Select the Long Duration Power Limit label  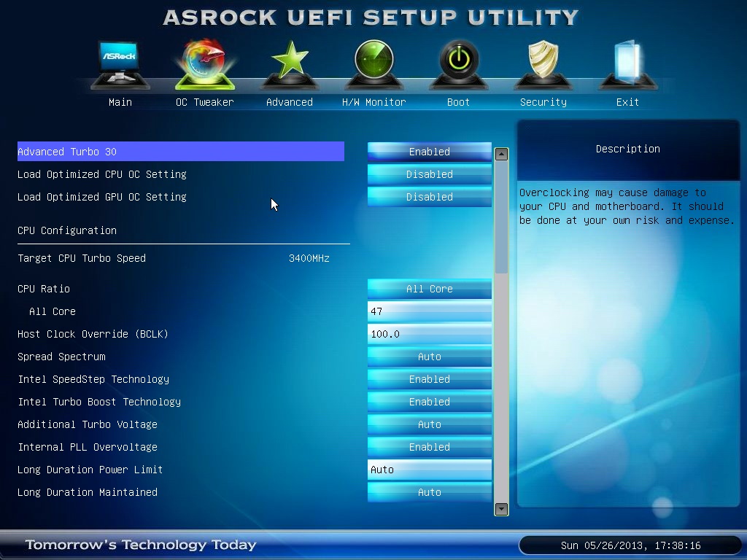pyautogui.click(x=90, y=470)
